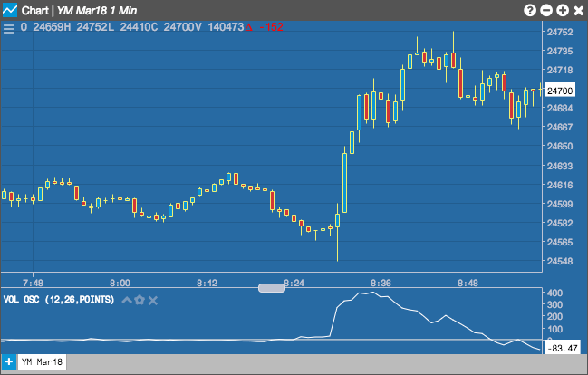Close the chart window

[579, 11]
